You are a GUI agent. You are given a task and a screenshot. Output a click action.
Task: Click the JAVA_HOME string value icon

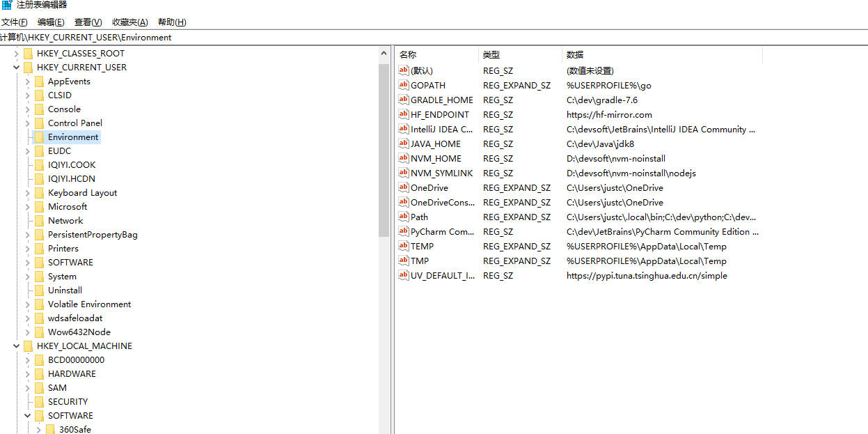403,144
